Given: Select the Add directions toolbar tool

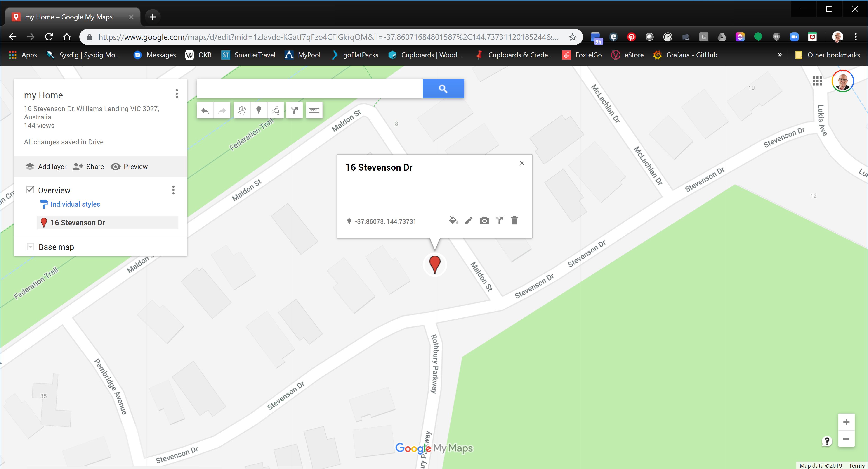Looking at the screenshot, I should tap(295, 110).
